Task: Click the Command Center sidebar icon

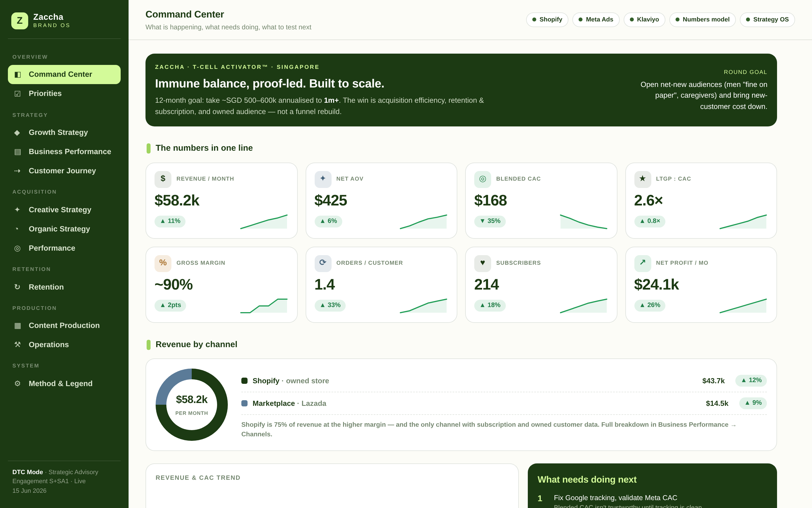Action: pos(17,75)
